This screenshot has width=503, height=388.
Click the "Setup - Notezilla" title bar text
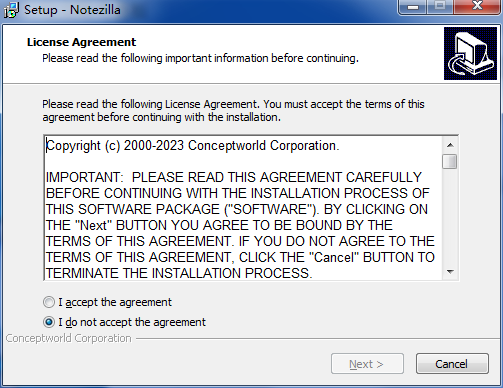(72, 10)
